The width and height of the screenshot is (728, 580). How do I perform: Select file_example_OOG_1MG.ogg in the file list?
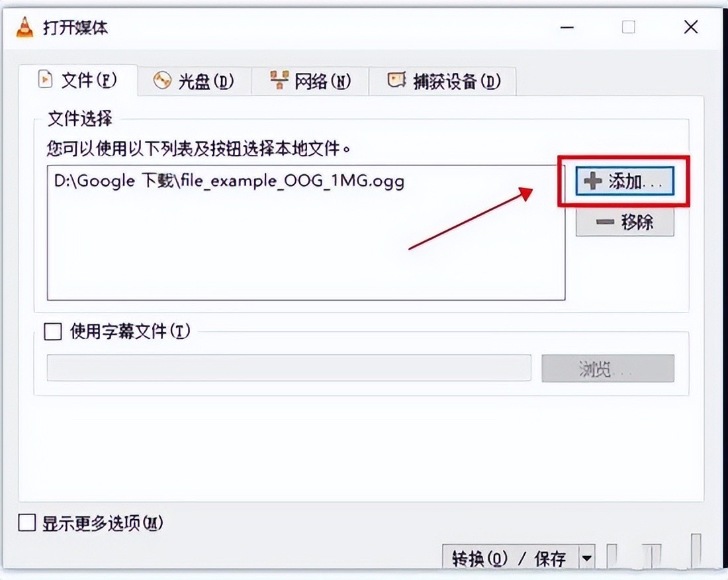coord(230,180)
